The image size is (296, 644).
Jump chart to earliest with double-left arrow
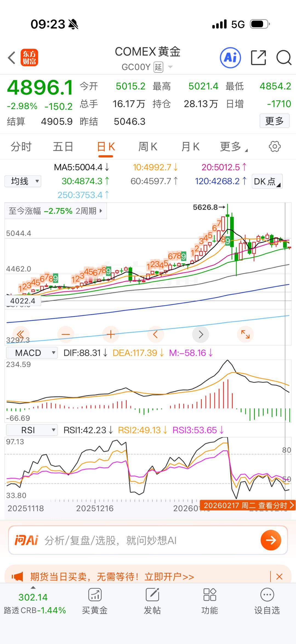pyautogui.click(x=21, y=334)
